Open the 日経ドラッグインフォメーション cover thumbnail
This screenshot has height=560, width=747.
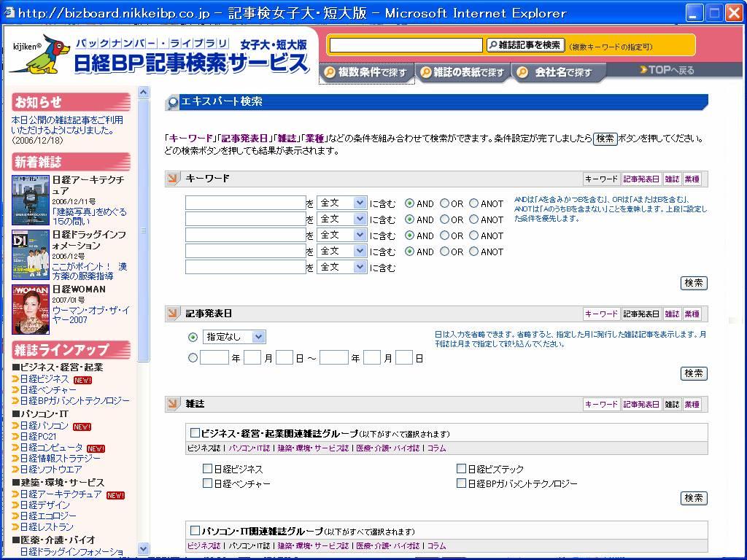pos(31,254)
